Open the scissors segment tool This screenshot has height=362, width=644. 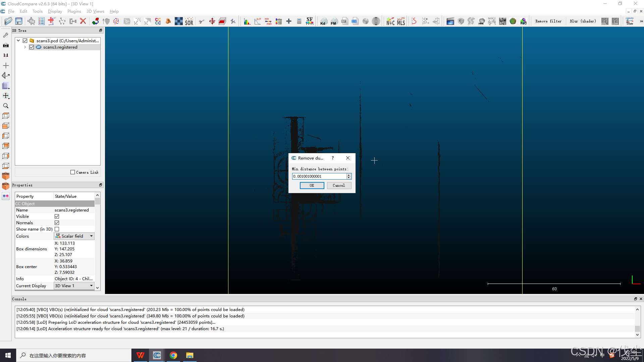tap(202, 21)
